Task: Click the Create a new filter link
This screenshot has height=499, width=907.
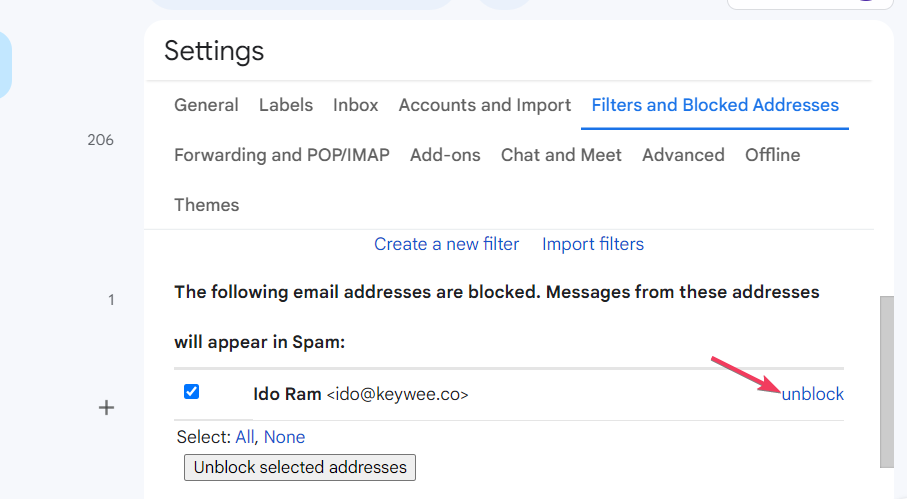Action: [447, 244]
